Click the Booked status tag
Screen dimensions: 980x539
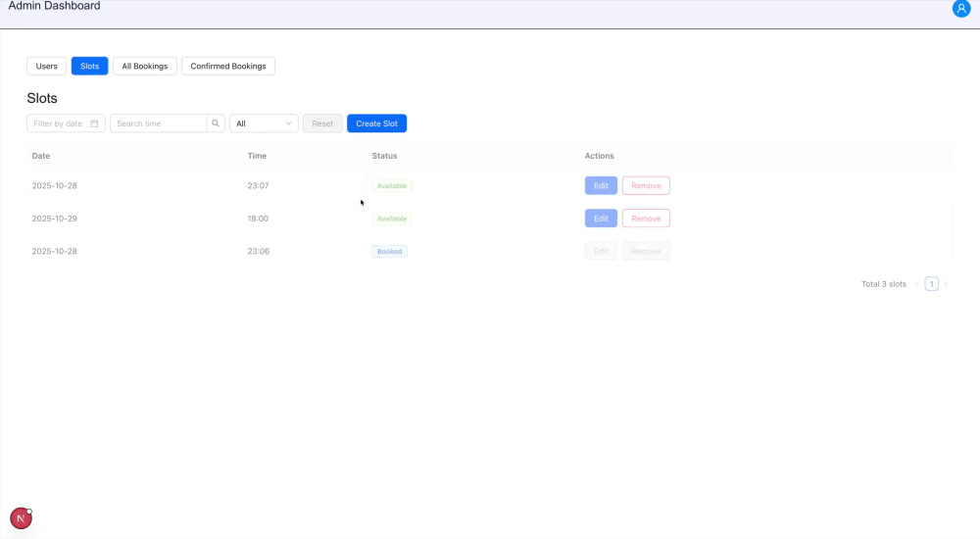tap(389, 251)
